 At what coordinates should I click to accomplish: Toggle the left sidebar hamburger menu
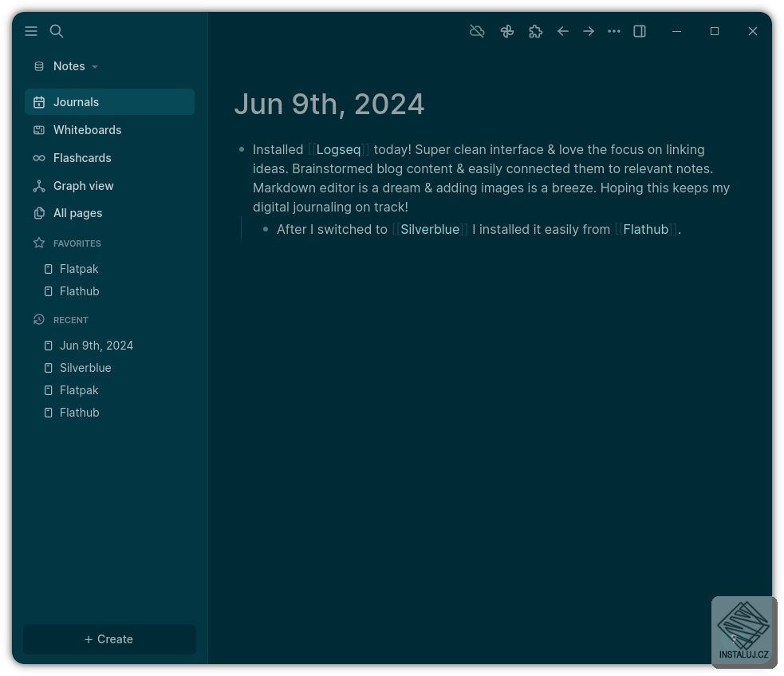(31, 31)
